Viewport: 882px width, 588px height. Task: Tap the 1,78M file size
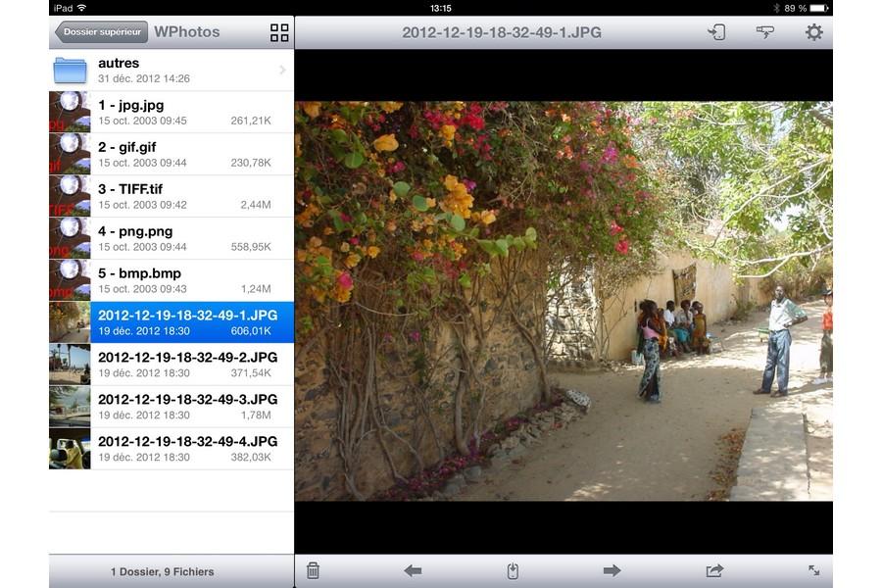pyautogui.click(x=256, y=416)
